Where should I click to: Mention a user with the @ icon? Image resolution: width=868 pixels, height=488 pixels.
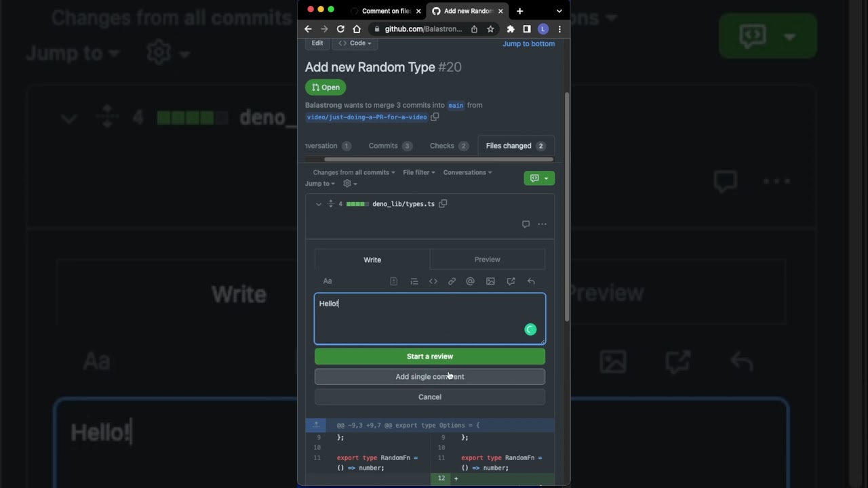click(470, 281)
